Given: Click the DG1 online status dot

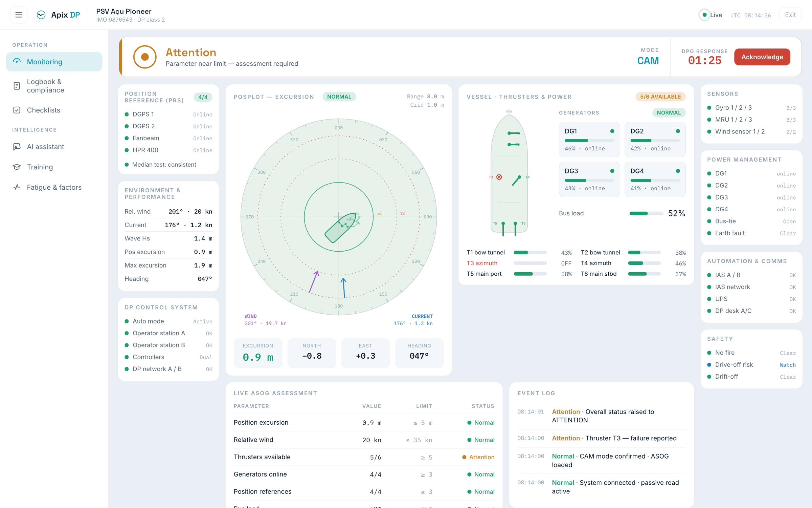Looking at the screenshot, I should 612,131.
